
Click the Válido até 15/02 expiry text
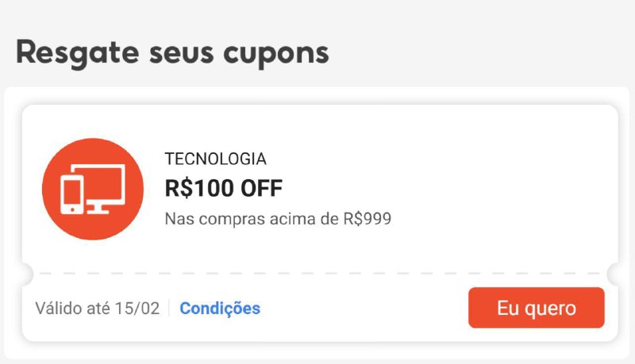coord(97,308)
